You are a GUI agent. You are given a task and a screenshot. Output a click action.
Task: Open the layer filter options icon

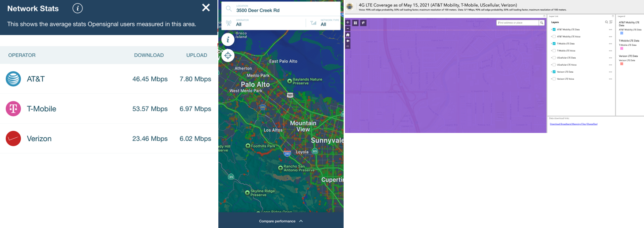(611, 22)
